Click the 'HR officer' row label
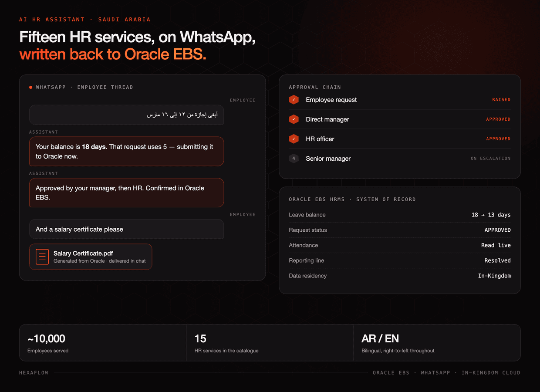Image resolution: width=540 pixels, height=392 pixels. pos(320,139)
